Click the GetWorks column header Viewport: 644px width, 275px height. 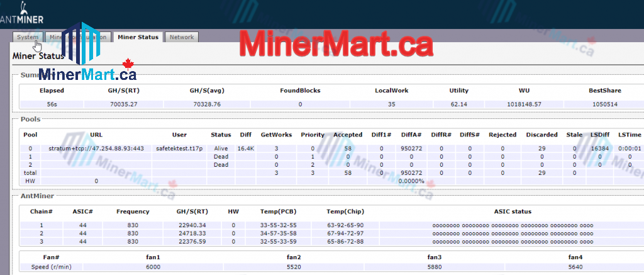277,135
